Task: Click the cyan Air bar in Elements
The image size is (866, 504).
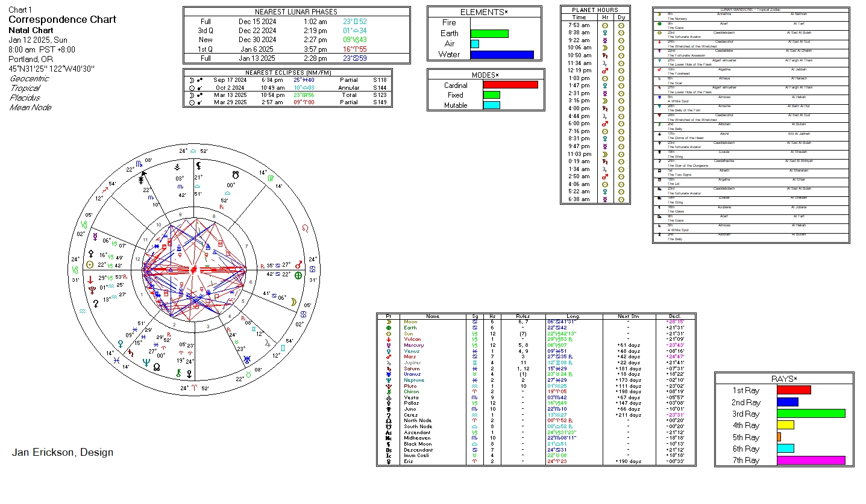Action: coord(475,44)
